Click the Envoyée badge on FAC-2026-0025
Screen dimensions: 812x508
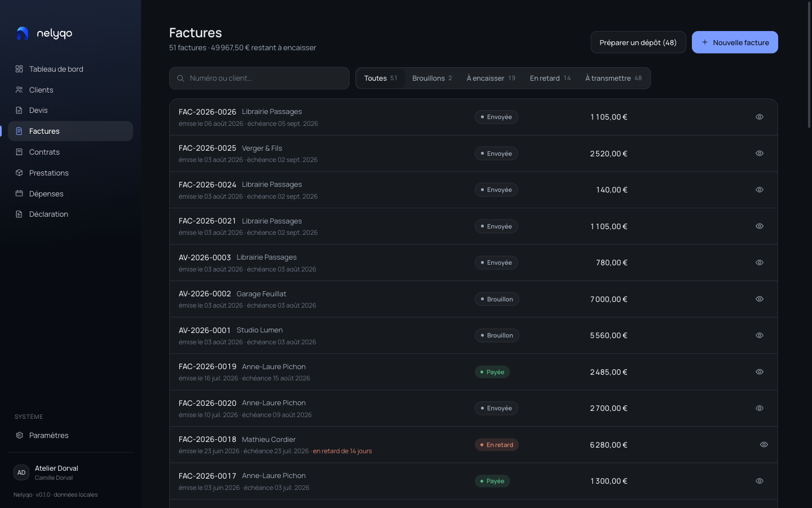(x=496, y=154)
